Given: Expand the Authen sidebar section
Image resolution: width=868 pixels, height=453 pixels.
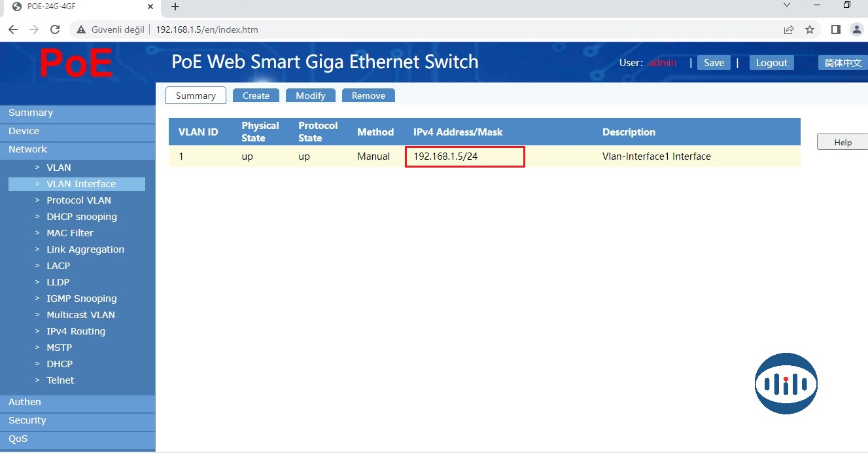Looking at the screenshot, I should pos(25,402).
